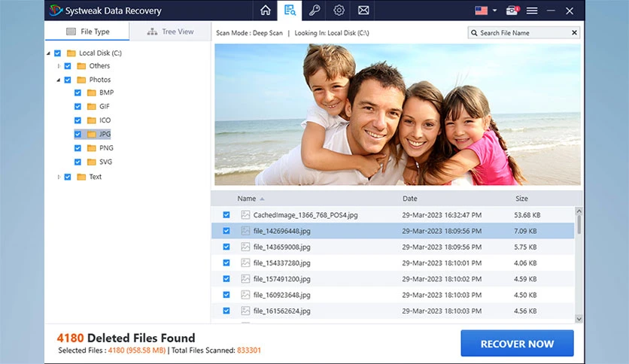Select CachedImage_1366_768_POS4.jpg name
The width and height of the screenshot is (629, 364).
(305, 215)
